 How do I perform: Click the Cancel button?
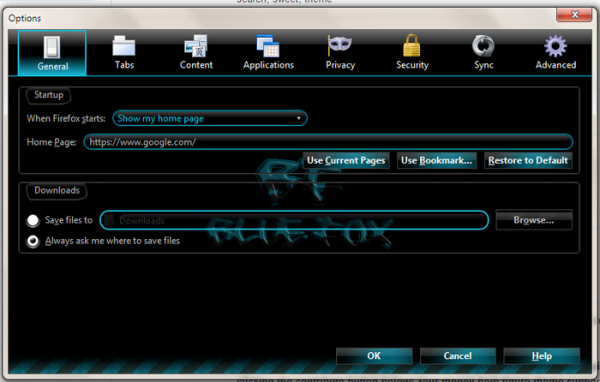[x=458, y=356]
